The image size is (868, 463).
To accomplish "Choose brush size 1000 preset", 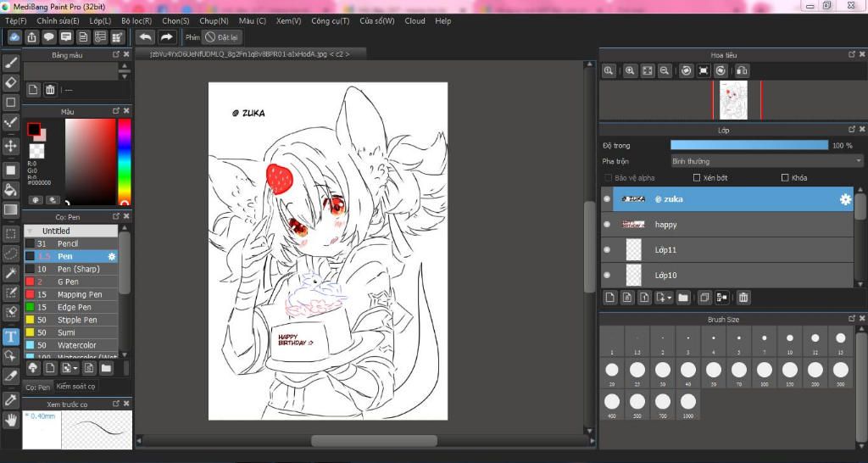I will pyautogui.click(x=688, y=404).
